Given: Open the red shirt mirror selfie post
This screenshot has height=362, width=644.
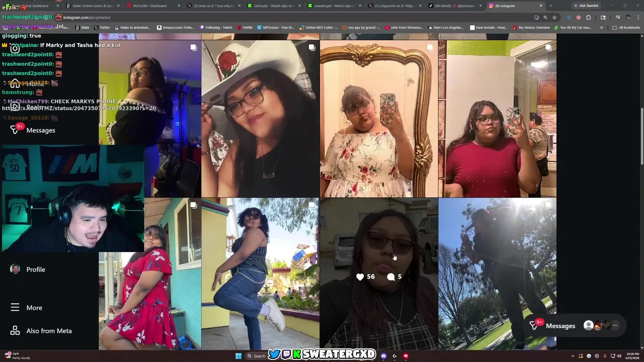Looking at the screenshot, I should pos(497,119).
